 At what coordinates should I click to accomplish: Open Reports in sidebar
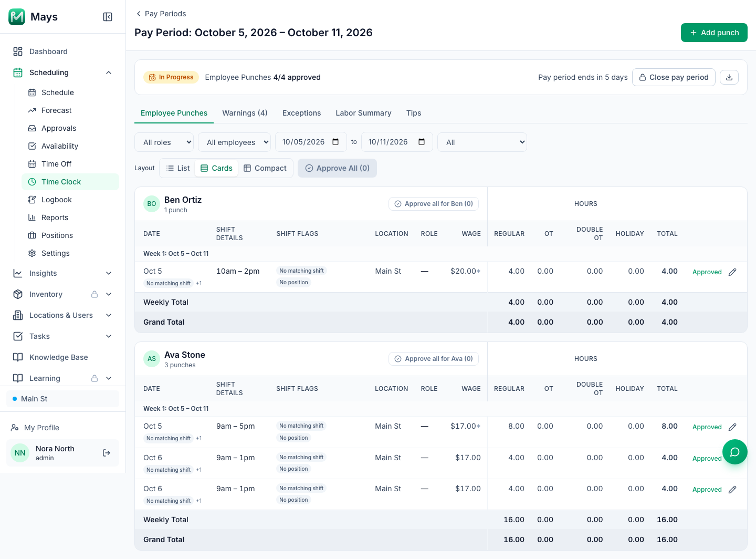pyautogui.click(x=70, y=218)
